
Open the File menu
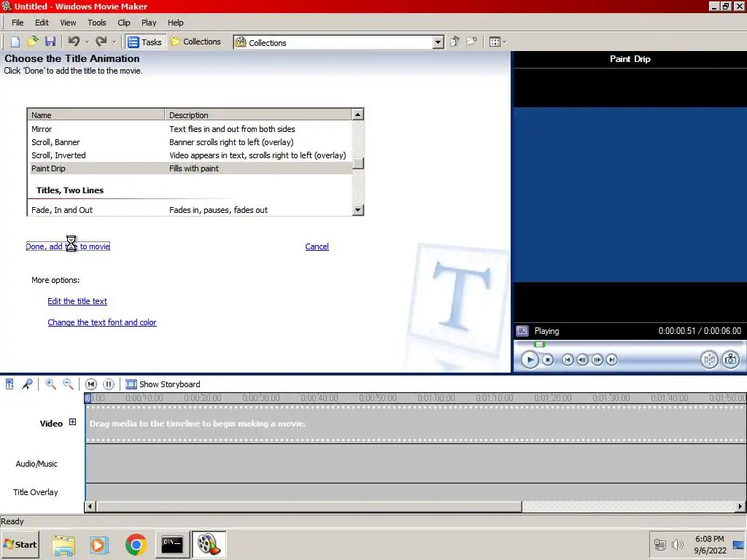click(18, 23)
